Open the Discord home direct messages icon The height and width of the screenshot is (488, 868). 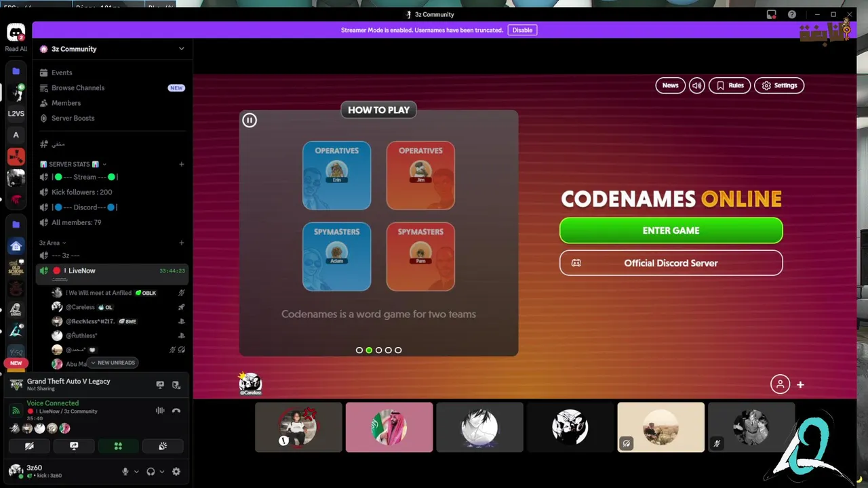pos(16,33)
